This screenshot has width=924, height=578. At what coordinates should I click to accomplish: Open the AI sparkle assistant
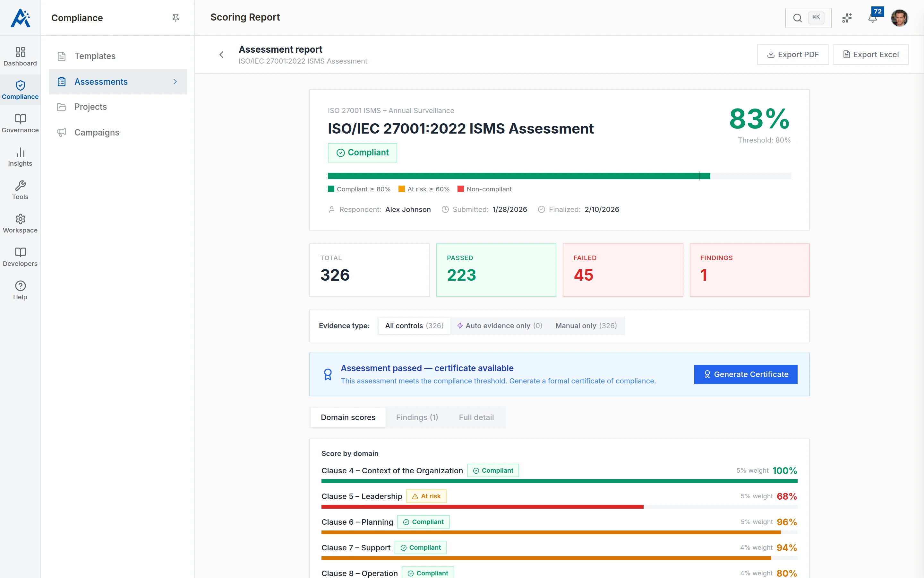tap(847, 18)
